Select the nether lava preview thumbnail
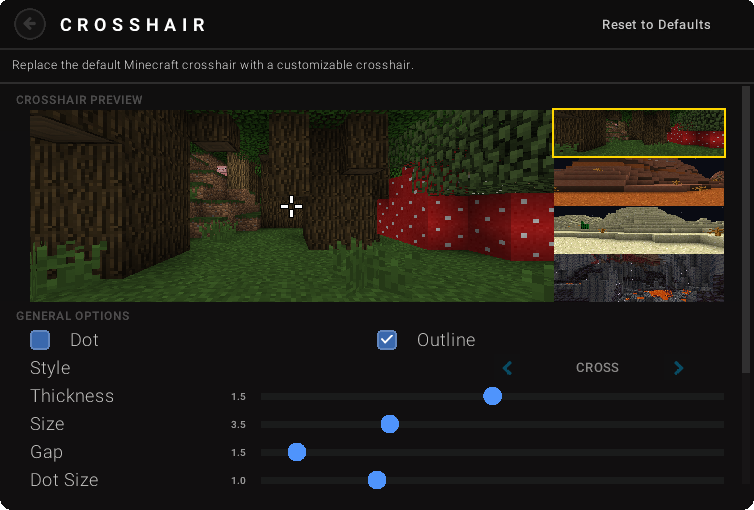The image size is (754, 510). (x=639, y=278)
